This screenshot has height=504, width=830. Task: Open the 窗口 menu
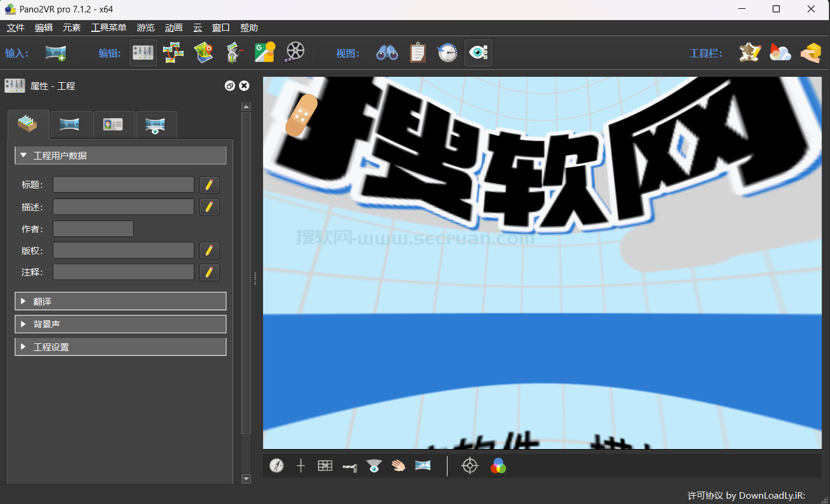pyautogui.click(x=221, y=28)
